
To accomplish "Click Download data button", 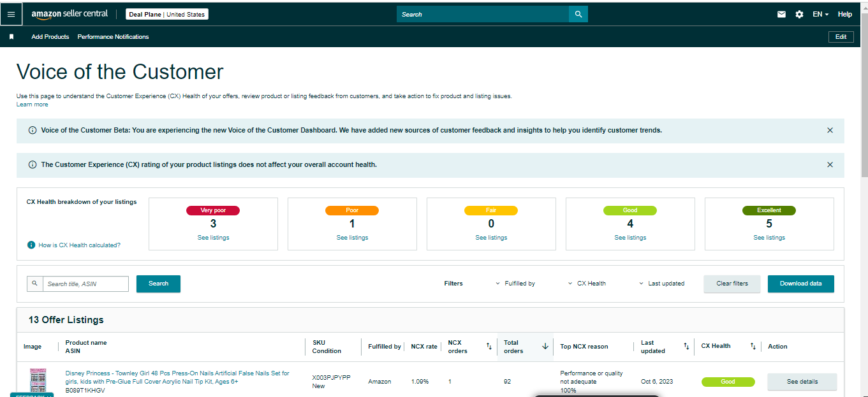I will (801, 284).
